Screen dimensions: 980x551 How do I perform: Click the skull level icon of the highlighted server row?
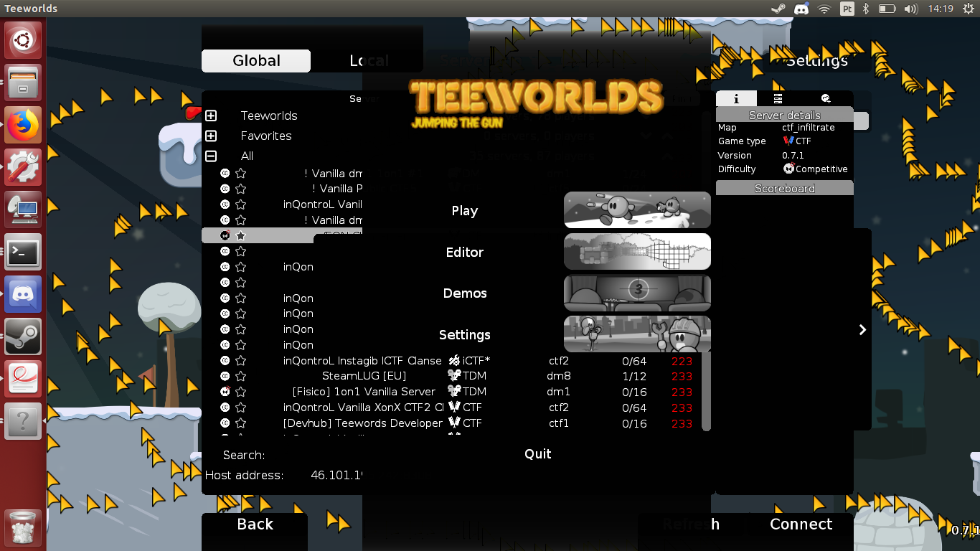pos(225,235)
